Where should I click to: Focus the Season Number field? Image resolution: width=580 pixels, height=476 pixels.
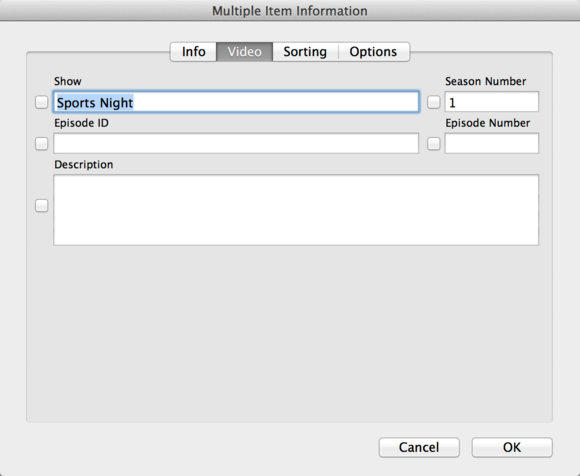pos(492,102)
